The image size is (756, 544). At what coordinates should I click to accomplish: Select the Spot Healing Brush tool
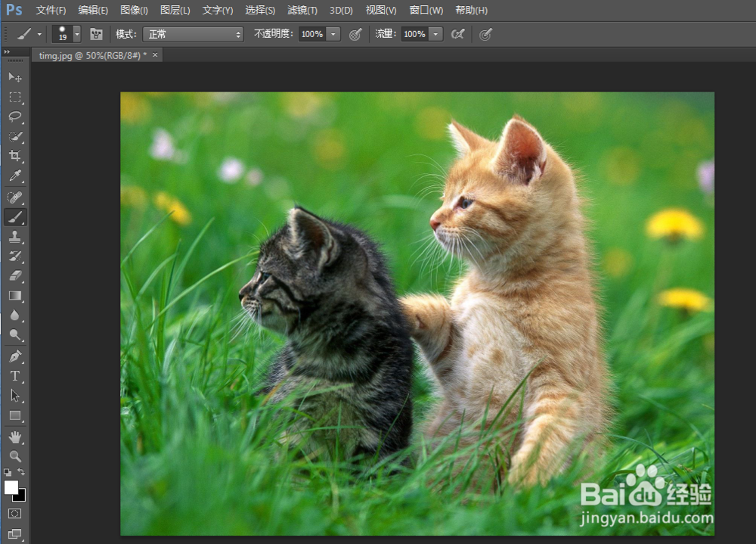coord(15,197)
